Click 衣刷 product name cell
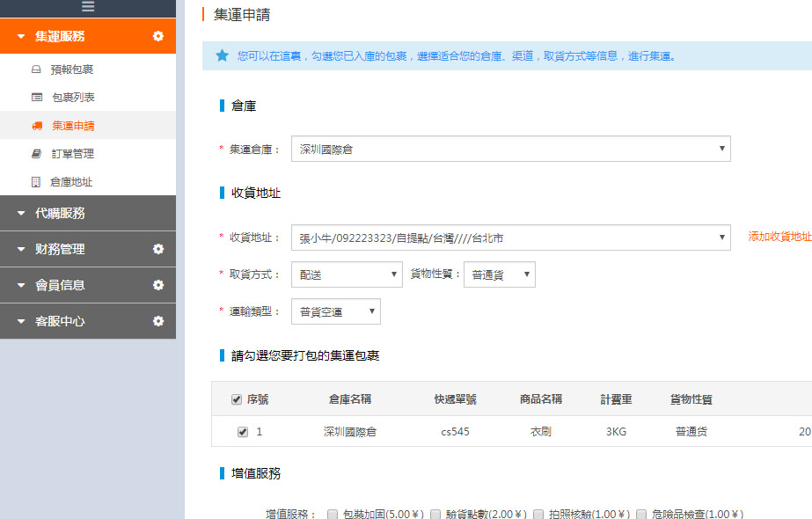Viewport: 812px width, 519px height. (541, 431)
